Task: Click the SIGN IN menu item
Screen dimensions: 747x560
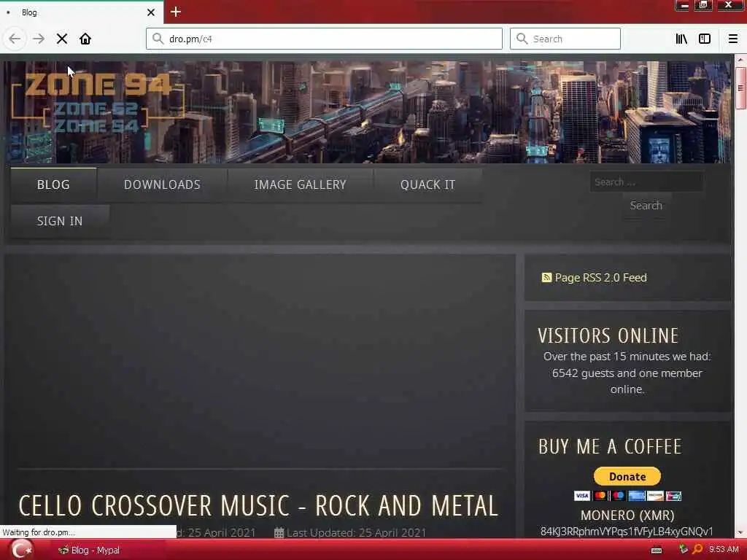Action: pos(60,222)
